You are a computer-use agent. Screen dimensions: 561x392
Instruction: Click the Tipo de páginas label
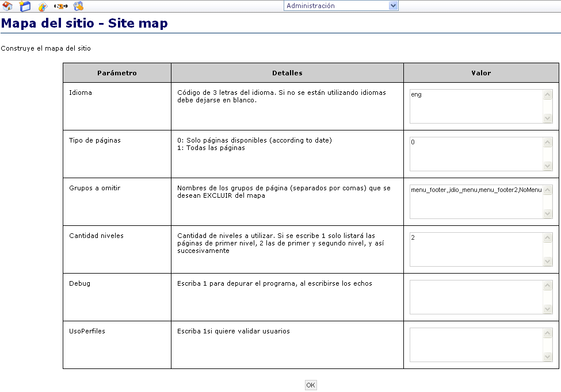pos(95,140)
